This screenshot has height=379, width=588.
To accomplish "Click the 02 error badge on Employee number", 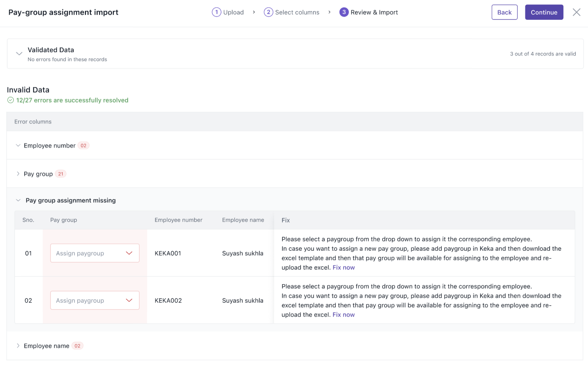I will pos(83,145).
